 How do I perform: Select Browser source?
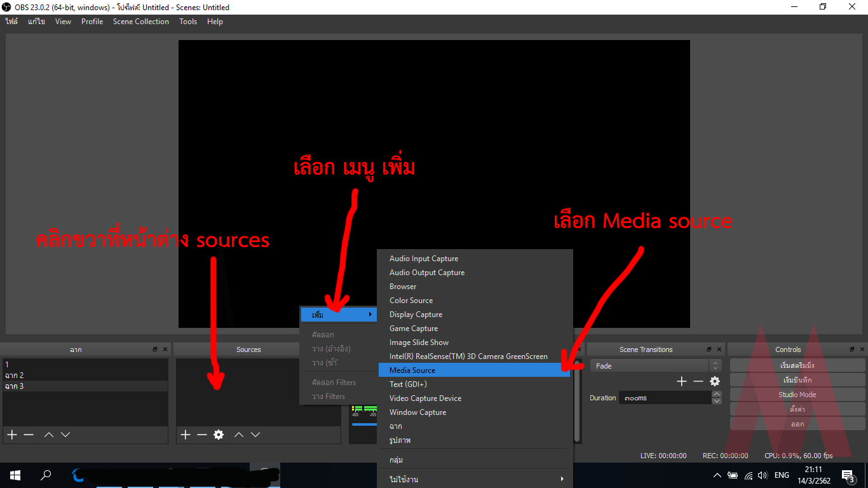point(474,287)
